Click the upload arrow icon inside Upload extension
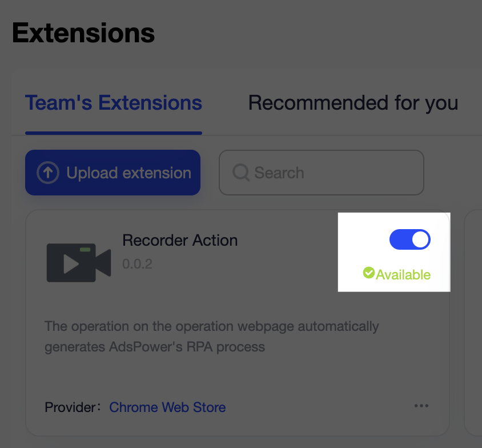The width and height of the screenshot is (482, 448). pyautogui.click(x=48, y=173)
